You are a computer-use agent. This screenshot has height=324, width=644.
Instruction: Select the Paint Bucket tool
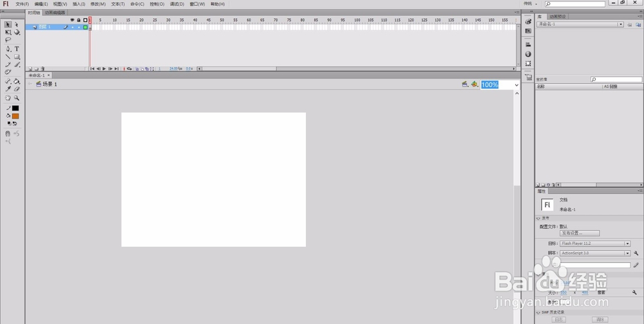pyautogui.click(x=17, y=81)
